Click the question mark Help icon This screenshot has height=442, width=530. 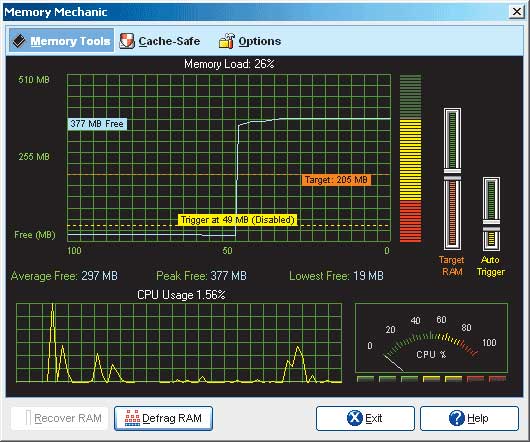tap(457, 418)
